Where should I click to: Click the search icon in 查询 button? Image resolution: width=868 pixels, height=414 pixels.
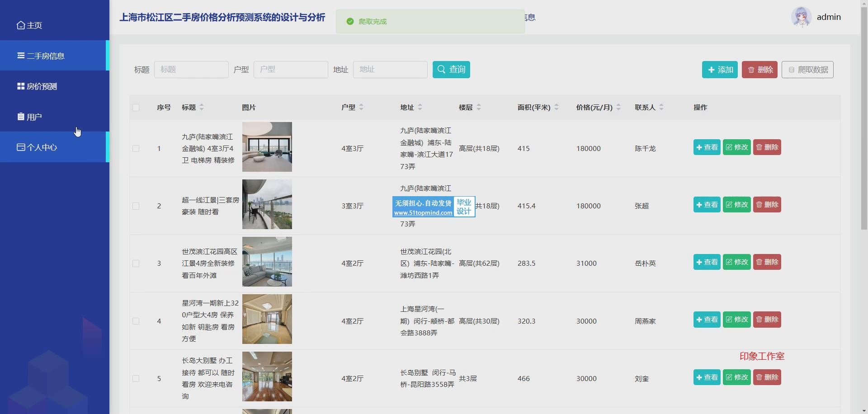point(441,70)
